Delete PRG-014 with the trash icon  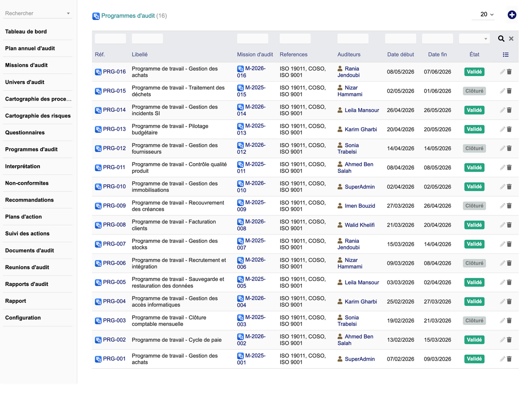click(509, 110)
